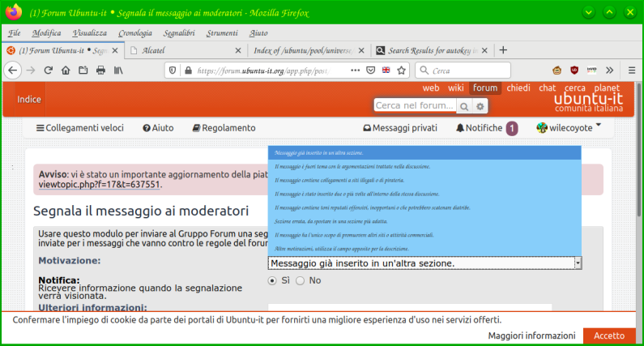This screenshot has height=346, width=644.
Task: Choose 'Altre motivazioni' option in list
Action: [x=424, y=249]
